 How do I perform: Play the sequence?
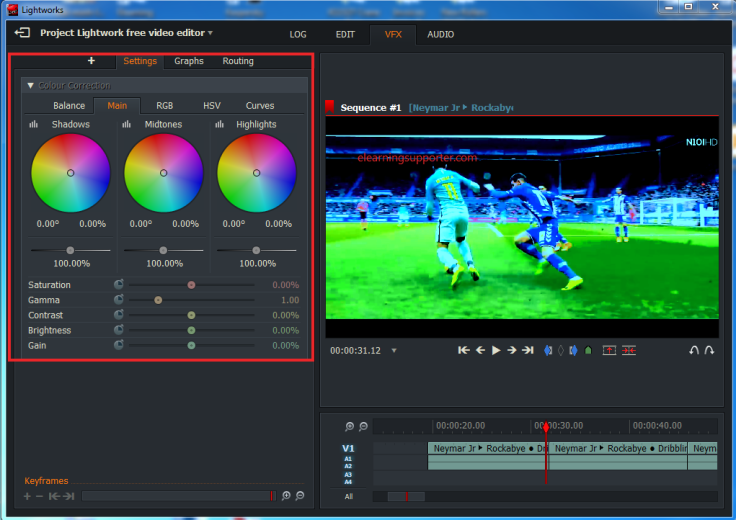pos(496,350)
